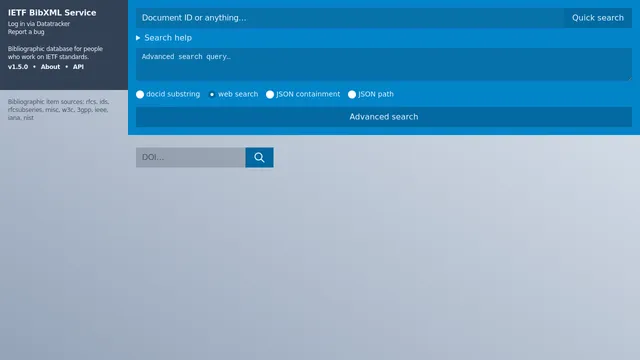Click the ids source name

[x=104, y=102]
